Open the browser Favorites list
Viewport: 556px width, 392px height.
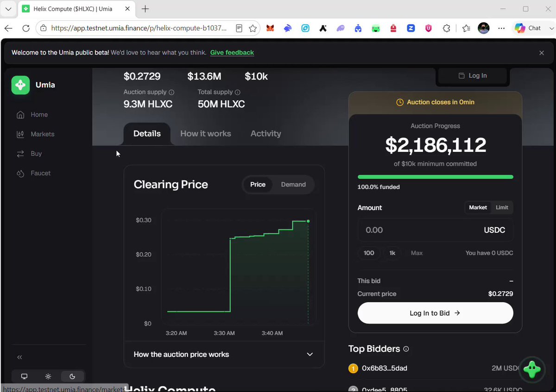click(466, 28)
